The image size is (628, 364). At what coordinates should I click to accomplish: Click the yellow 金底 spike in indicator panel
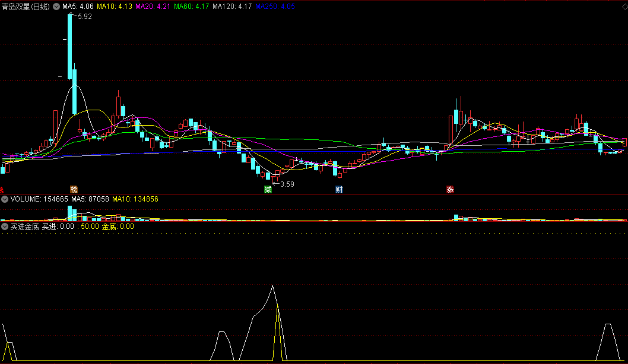[x=278, y=333]
